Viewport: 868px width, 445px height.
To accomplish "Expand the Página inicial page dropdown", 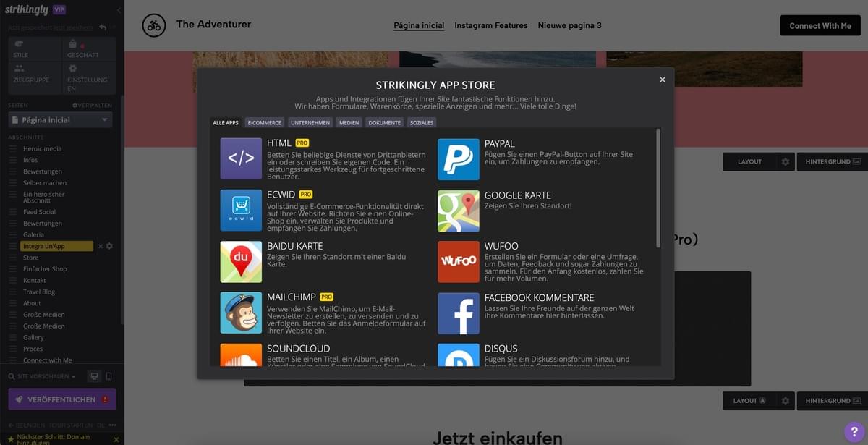I will coord(60,119).
